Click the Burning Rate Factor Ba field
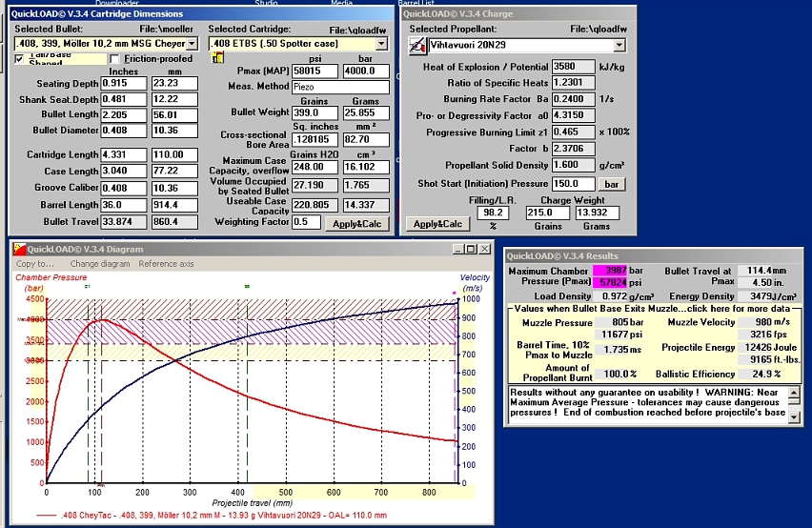 click(x=574, y=99)
